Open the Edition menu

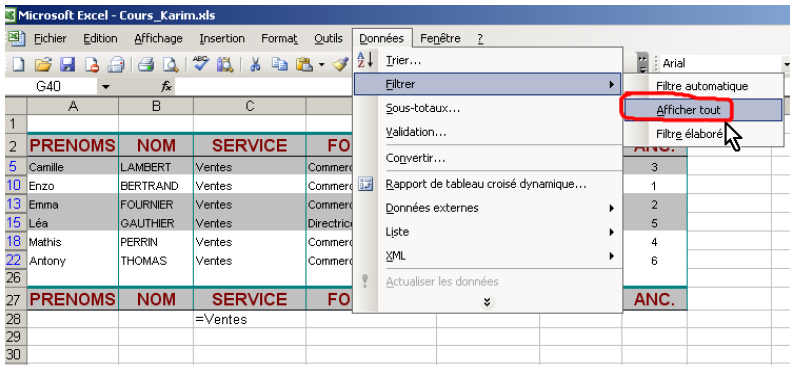coord(100,39)
